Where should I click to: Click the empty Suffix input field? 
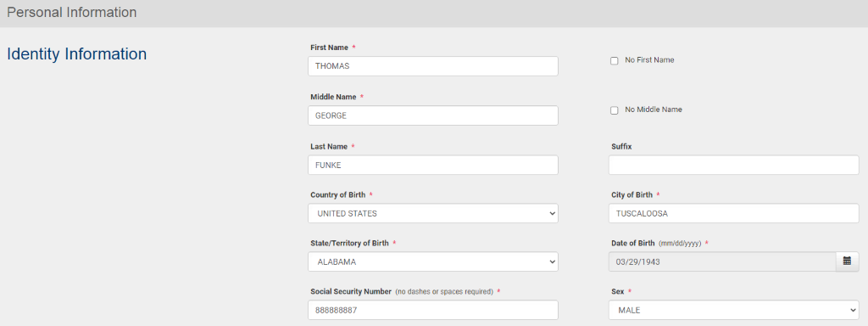coord(733,165)
